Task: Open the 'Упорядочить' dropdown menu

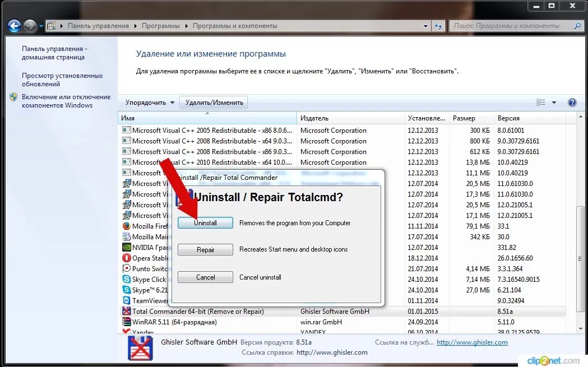Action: (150, 103)
